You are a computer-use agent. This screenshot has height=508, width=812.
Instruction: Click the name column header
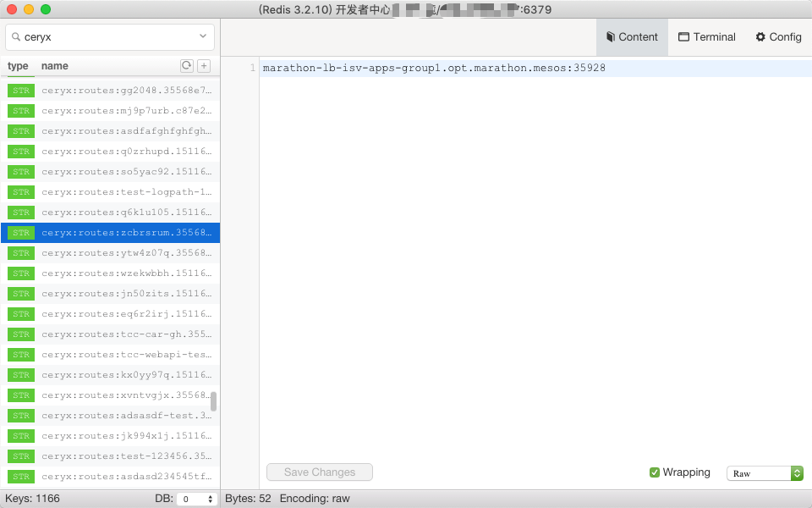tap(55, 66)
